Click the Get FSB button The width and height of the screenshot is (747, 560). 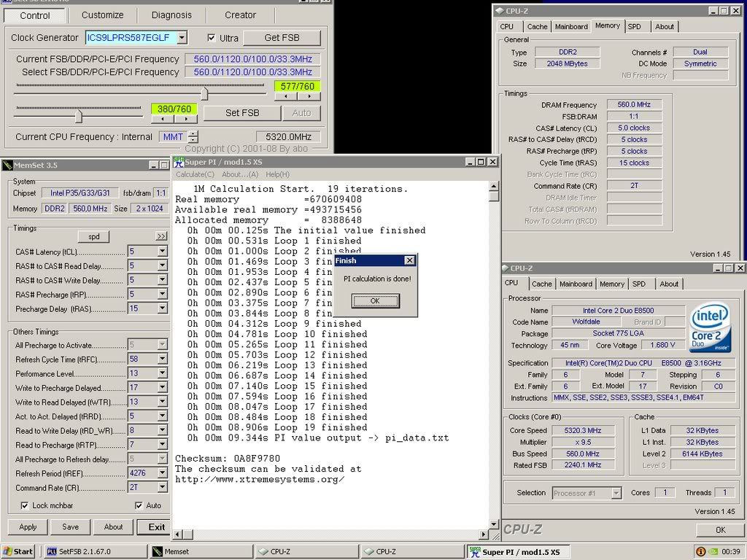click(282, 38)
